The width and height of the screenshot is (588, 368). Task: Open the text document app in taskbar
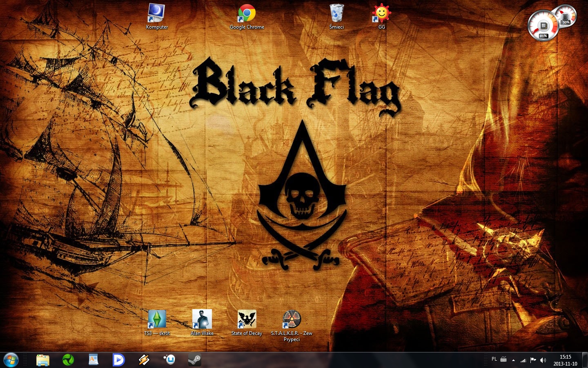click(94, 360)
